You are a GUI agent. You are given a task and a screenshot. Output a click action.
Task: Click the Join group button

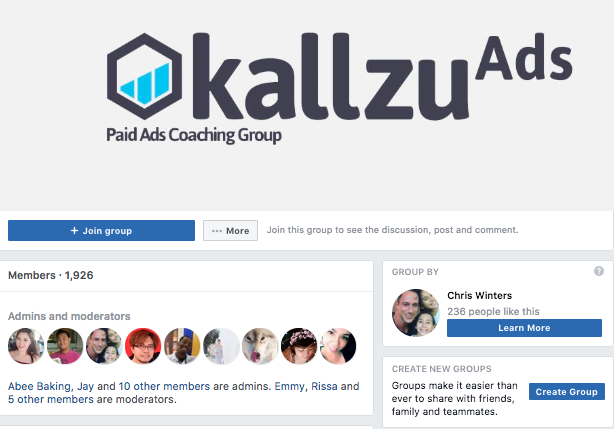click(x=101, y=231)
